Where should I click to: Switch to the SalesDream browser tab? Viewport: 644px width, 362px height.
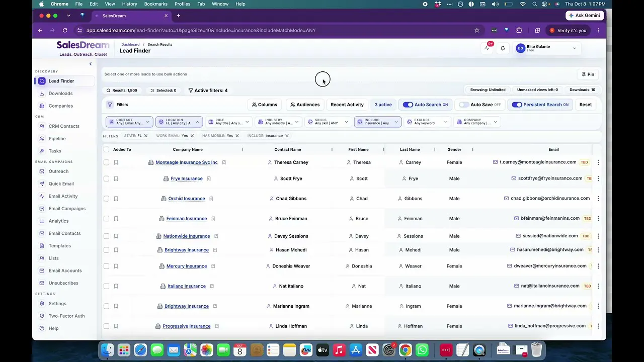(x=130, y=16)
